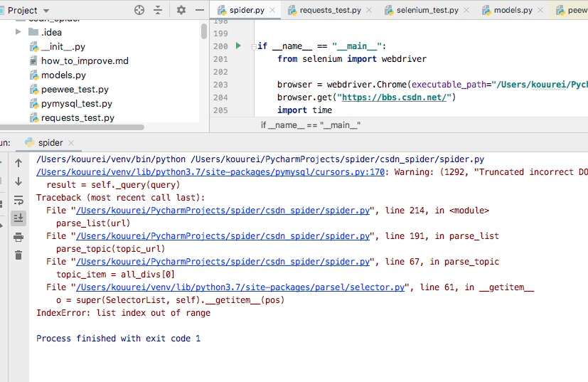The image size is (588, 382).
Task: Open the pymysql/cursors.py:170 link
Action: pos(210,172)
